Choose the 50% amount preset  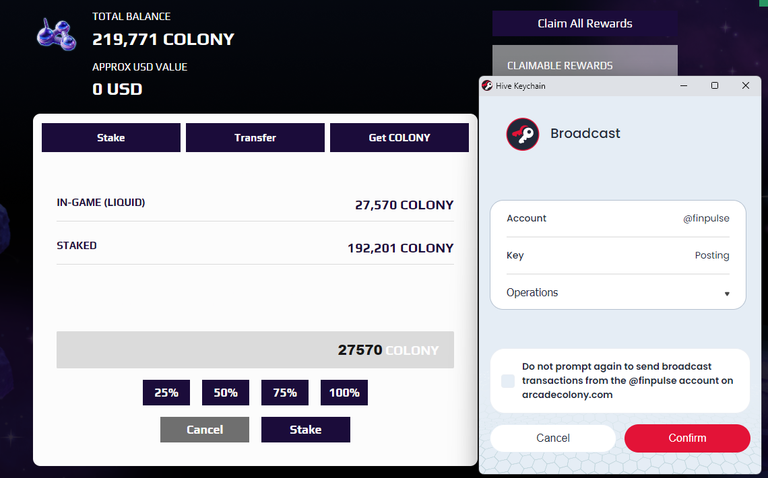point(225,393)
